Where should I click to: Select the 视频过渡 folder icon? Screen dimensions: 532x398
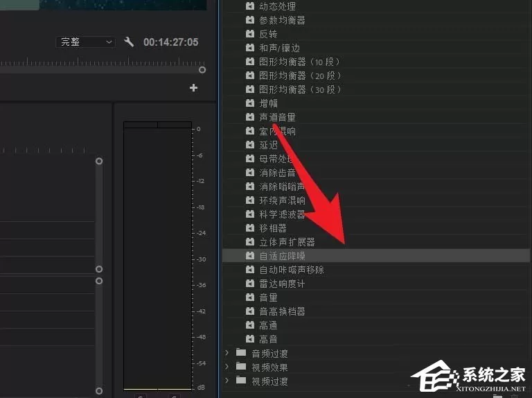click(241, 381)
